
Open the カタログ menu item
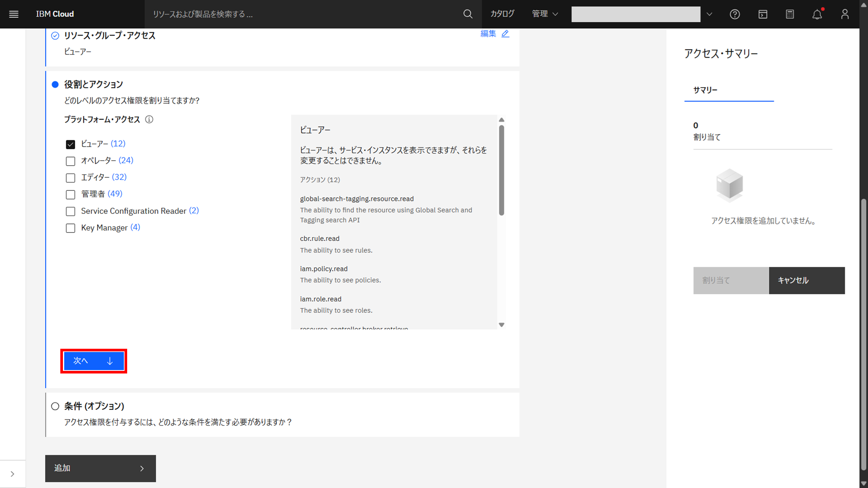pos(502,14)
